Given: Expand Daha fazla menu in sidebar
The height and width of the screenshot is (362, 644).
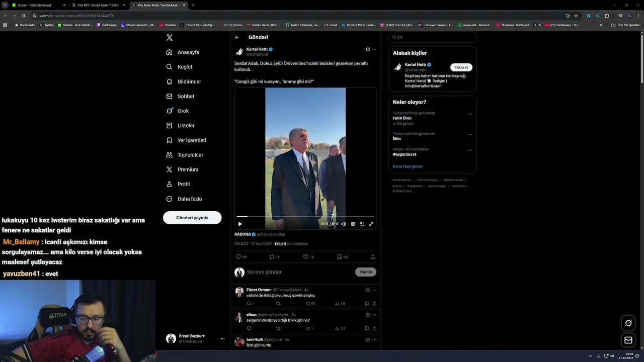Looking at the screenshot, I should pyautogui.click(x=184, y=199).
